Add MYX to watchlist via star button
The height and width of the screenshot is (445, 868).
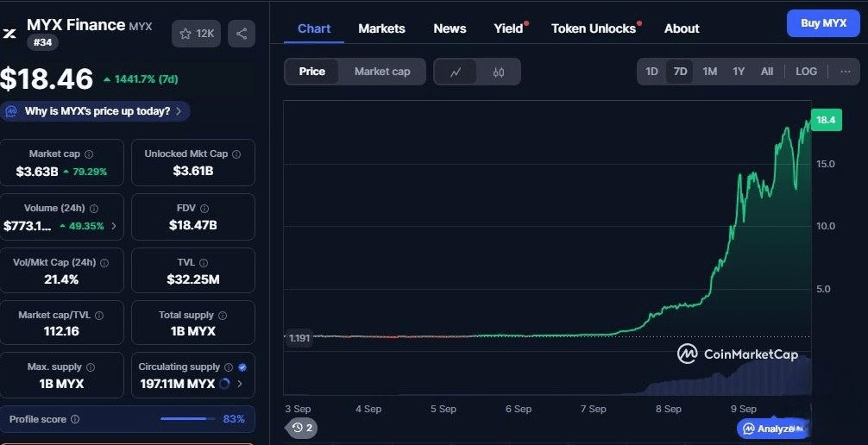pyautogui.click(x=196, y=34)
